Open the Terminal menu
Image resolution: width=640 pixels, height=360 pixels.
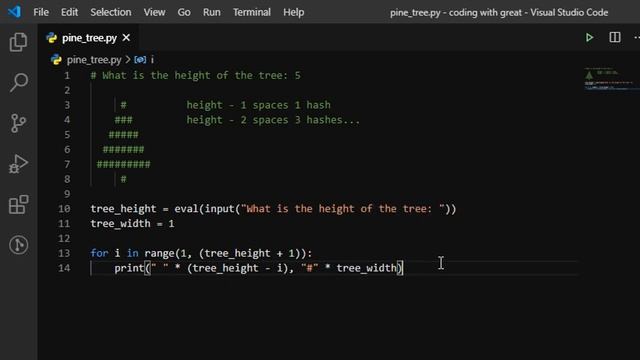point(251,12)
